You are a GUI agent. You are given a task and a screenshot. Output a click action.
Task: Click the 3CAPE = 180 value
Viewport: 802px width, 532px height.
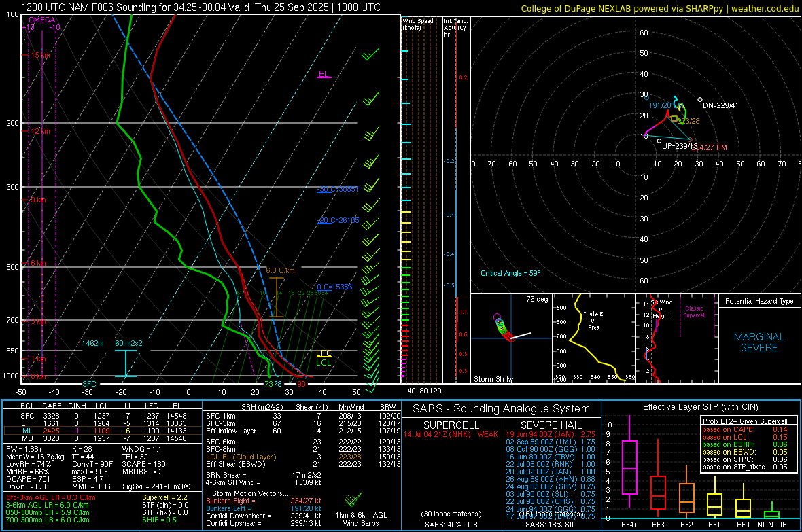(x=143, y=464)
